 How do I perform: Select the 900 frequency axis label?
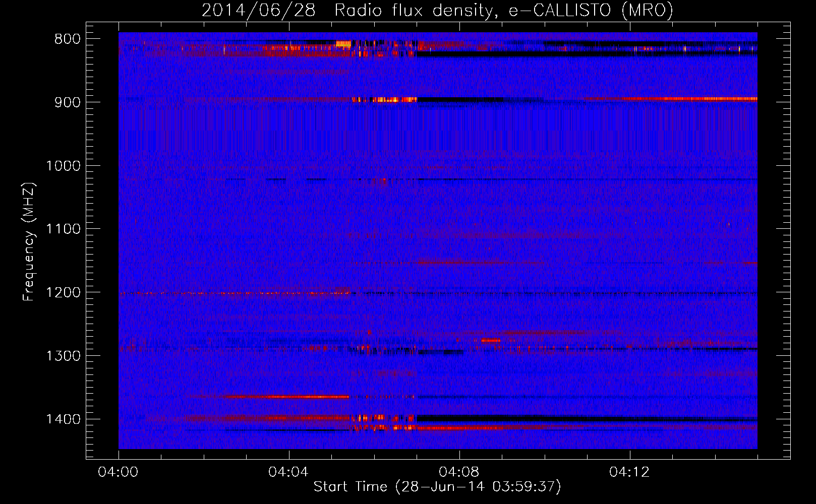(67, 102)
